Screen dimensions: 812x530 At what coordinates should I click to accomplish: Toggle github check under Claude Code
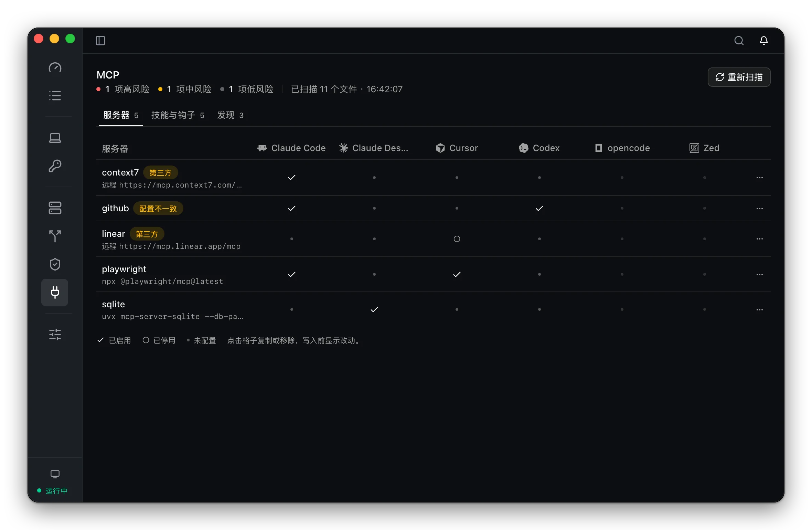(x=292, y=208)
